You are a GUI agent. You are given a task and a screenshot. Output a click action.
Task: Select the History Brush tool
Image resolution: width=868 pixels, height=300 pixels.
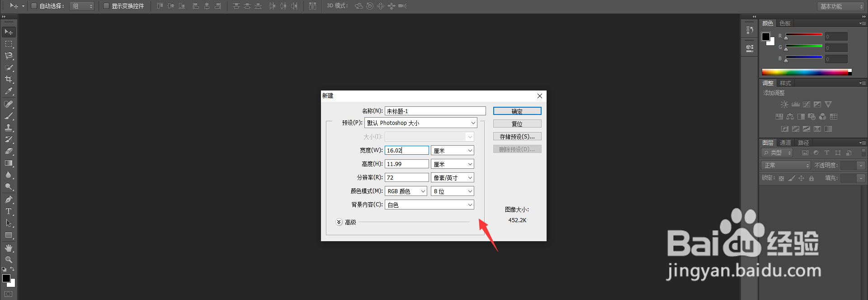9,139
